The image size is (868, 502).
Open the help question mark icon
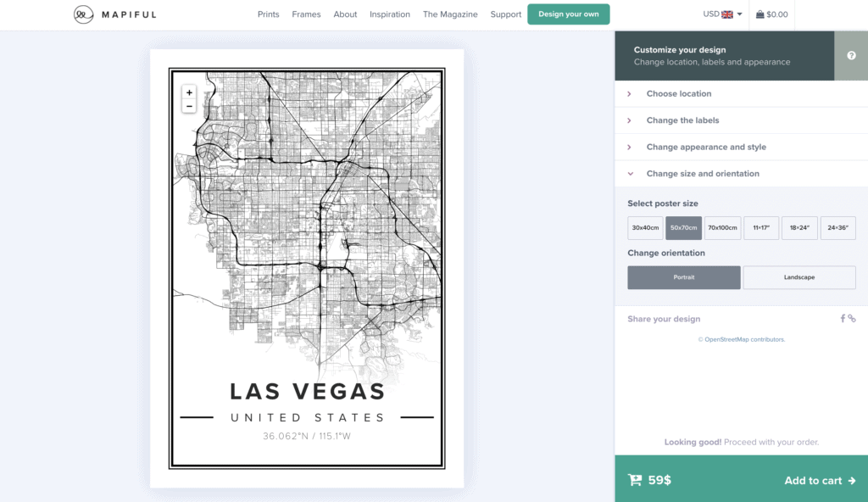tap(851, 55)
